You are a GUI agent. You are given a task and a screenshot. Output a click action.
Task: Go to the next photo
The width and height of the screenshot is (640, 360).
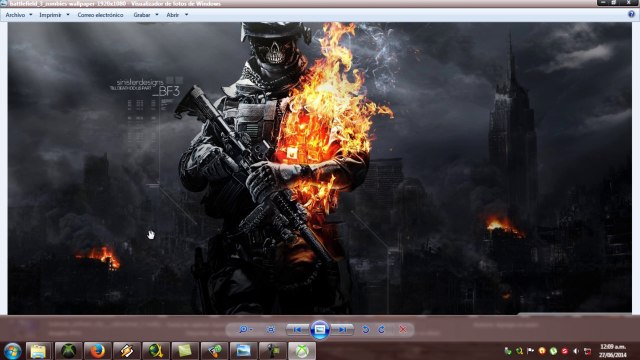tap(342, 329)
